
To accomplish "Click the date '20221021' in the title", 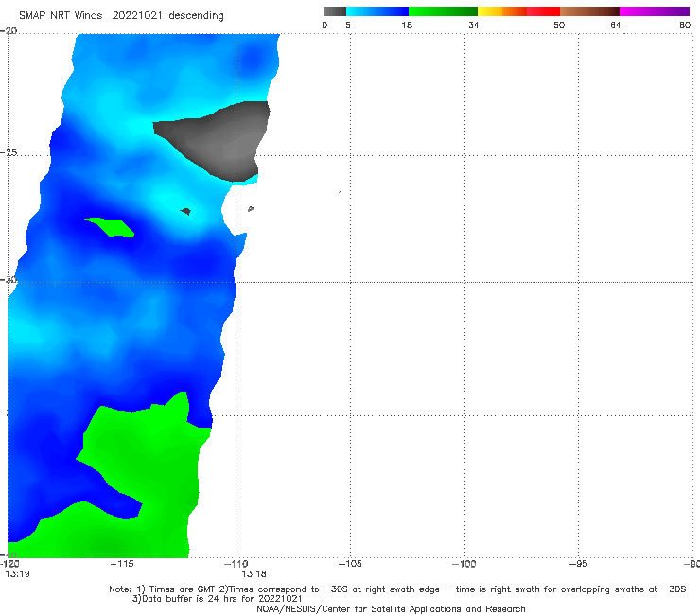I will click(x=137, y=15).
